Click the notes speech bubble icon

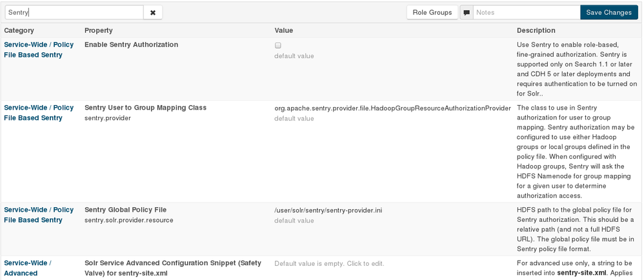click(467, 12)
